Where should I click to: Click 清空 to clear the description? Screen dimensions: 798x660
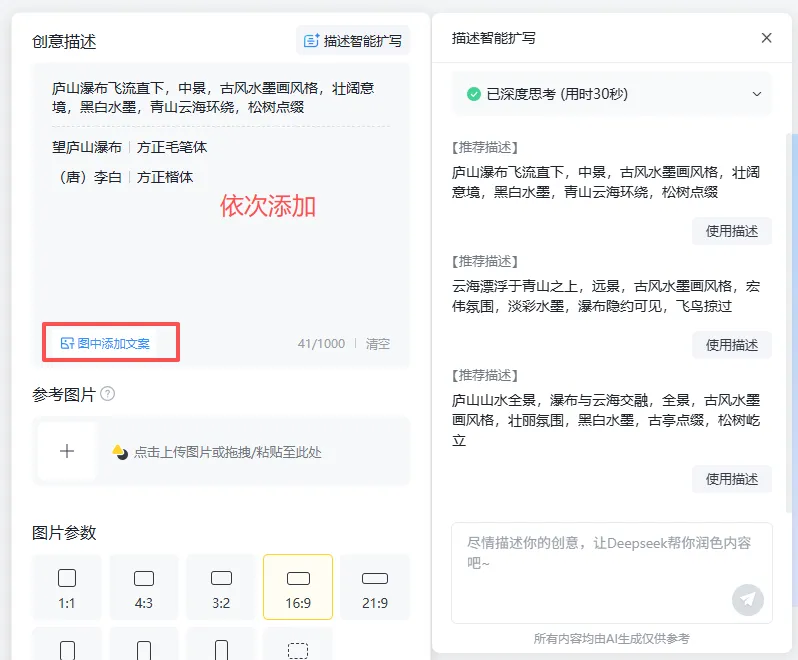pyautogui.click(x=378, y=343)
